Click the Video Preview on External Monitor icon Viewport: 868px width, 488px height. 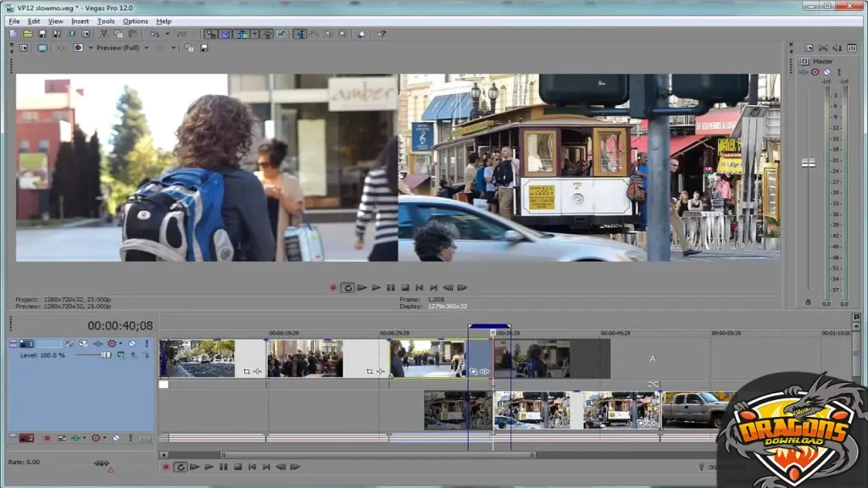pos(42,47)
